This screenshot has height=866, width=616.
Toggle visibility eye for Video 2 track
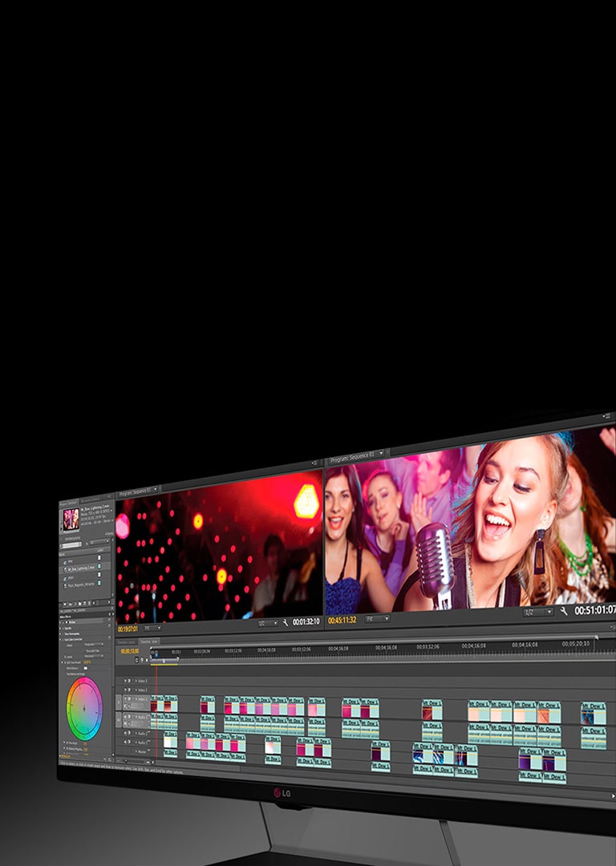click(x=127, y=690)
